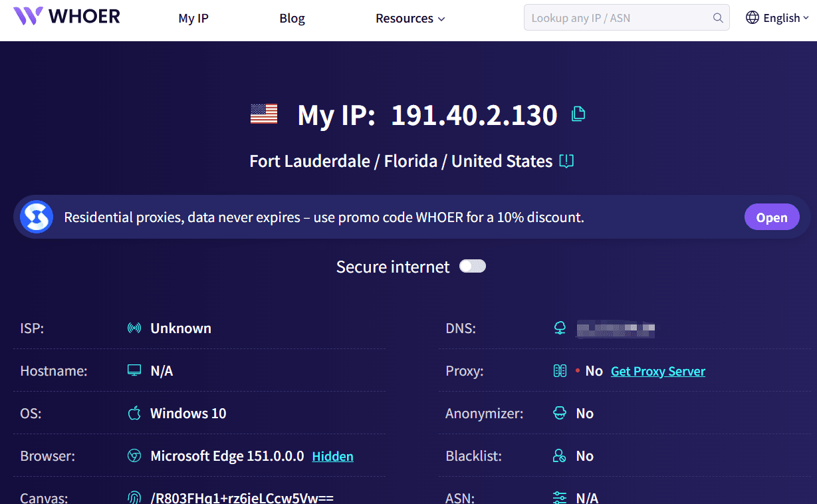The height and width of the screenshot is (504, 817).
Task: Click the Blacklist user icon
Action: tap(560, 455)
